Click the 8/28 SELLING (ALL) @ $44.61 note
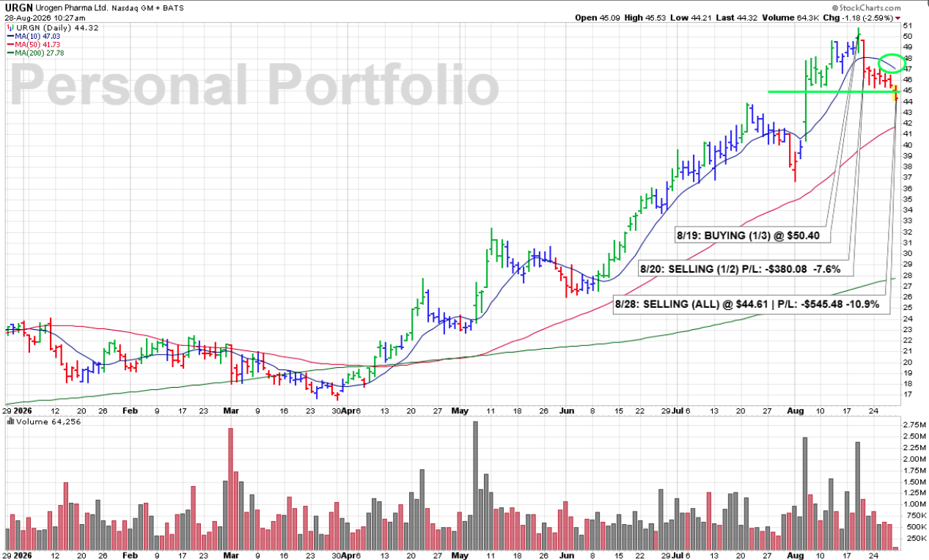 tap(751, 304)
